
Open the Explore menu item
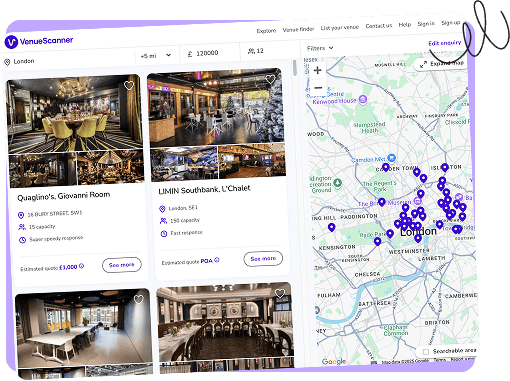266,31
